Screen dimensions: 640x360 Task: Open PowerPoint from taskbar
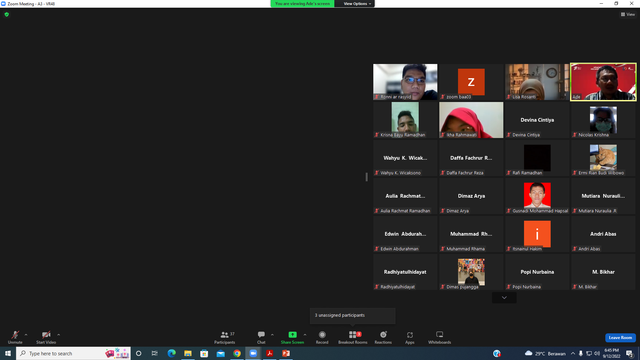click(x=286, y=353)
